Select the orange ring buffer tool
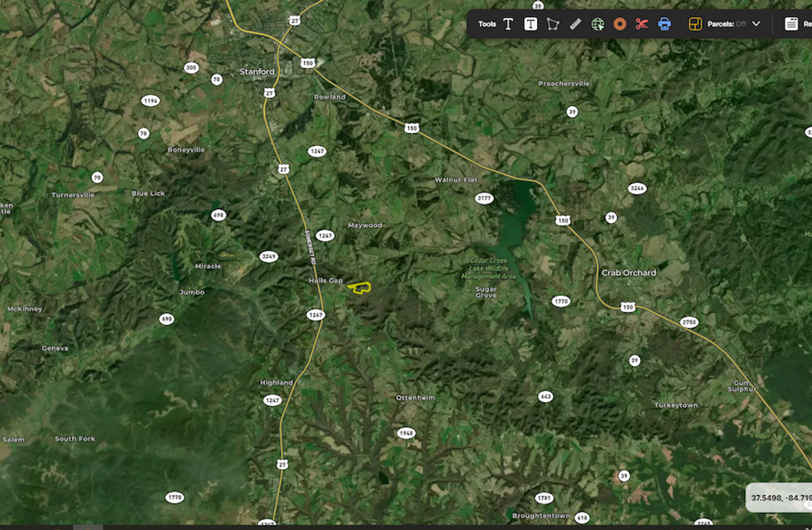This screenshot has height=530, width=812. click(620, 24)
